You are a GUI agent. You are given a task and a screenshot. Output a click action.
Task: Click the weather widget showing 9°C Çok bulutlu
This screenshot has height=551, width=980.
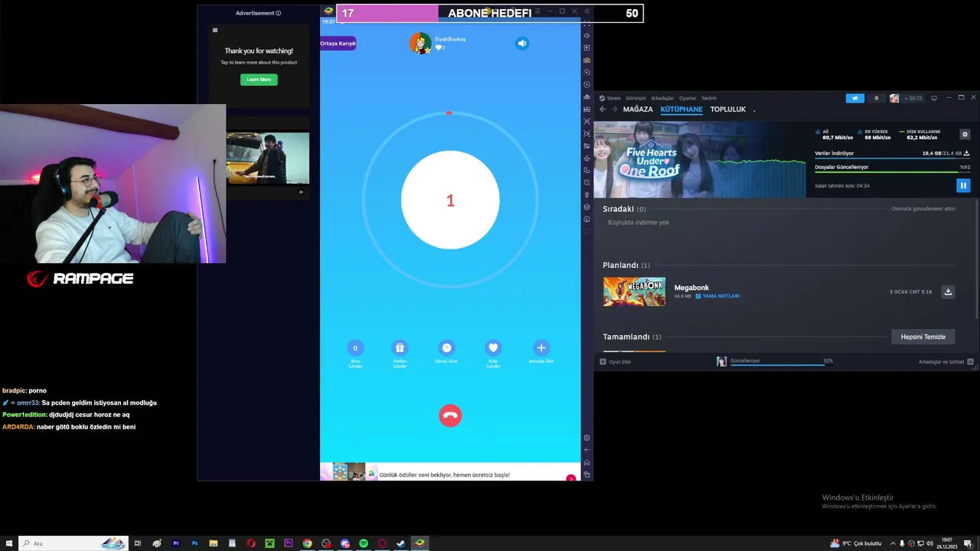(856, 543)
